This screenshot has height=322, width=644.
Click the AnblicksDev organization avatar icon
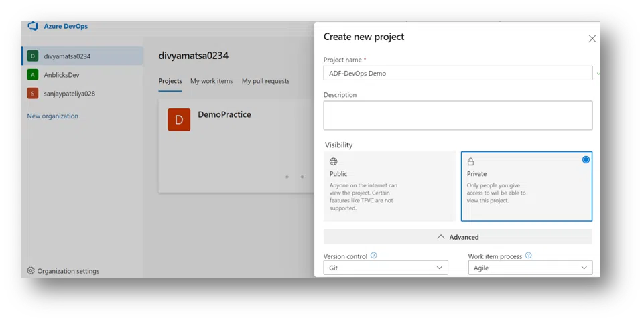[x=33, y=75]
